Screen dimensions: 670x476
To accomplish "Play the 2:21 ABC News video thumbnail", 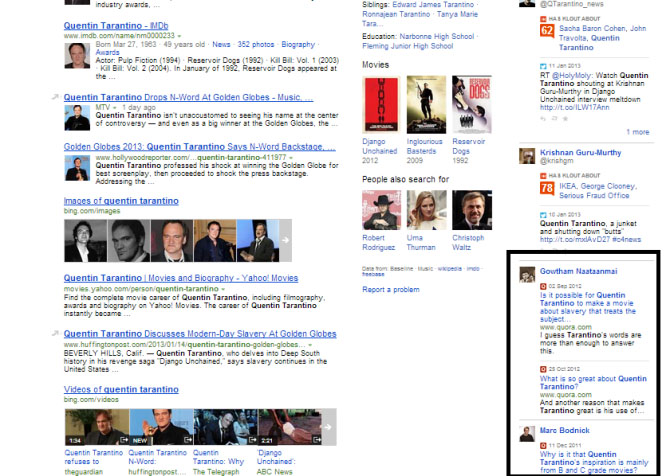I will click(289, 427).
